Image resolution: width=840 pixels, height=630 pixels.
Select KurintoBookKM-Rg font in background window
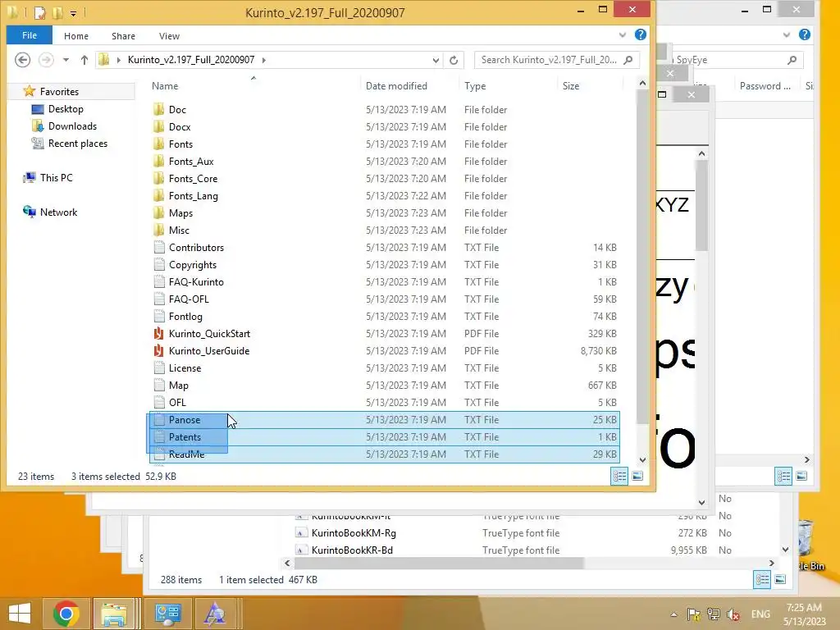(x=354, y=533)
